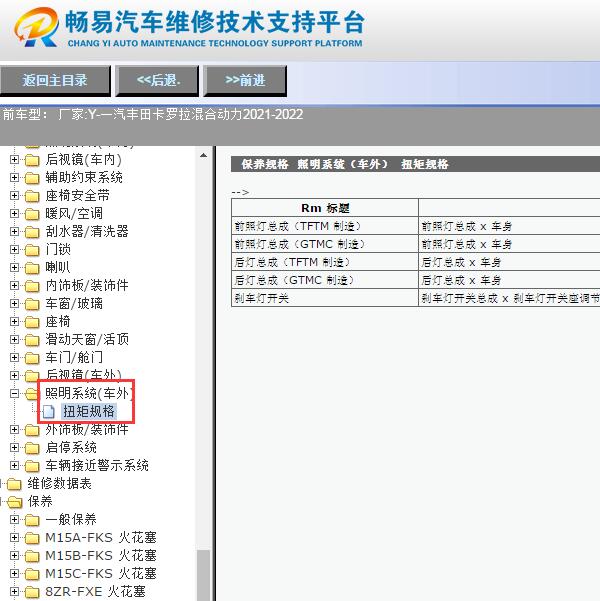600x601 pixels.
Task: Click the document icon beside 扭矩规格
Action: (49, 412)
